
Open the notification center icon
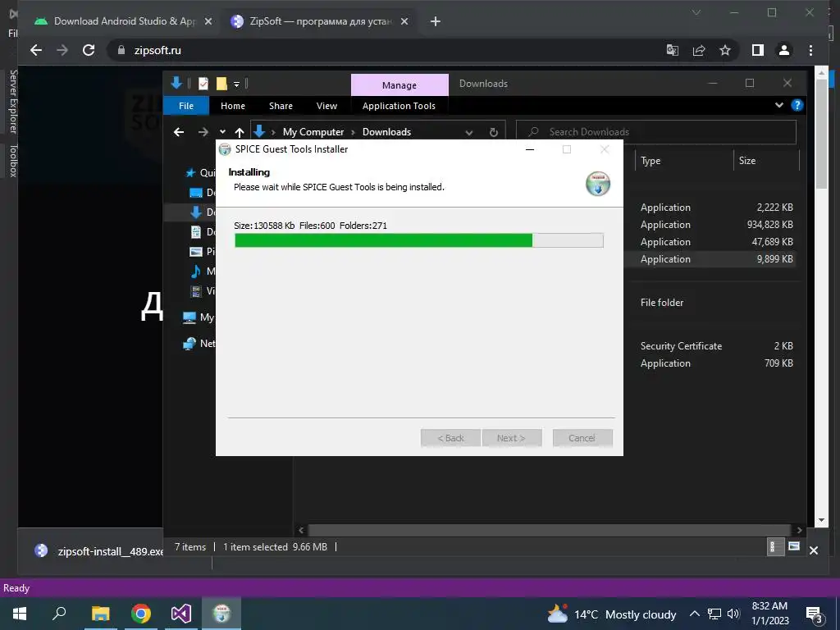[x=815, y=614]
